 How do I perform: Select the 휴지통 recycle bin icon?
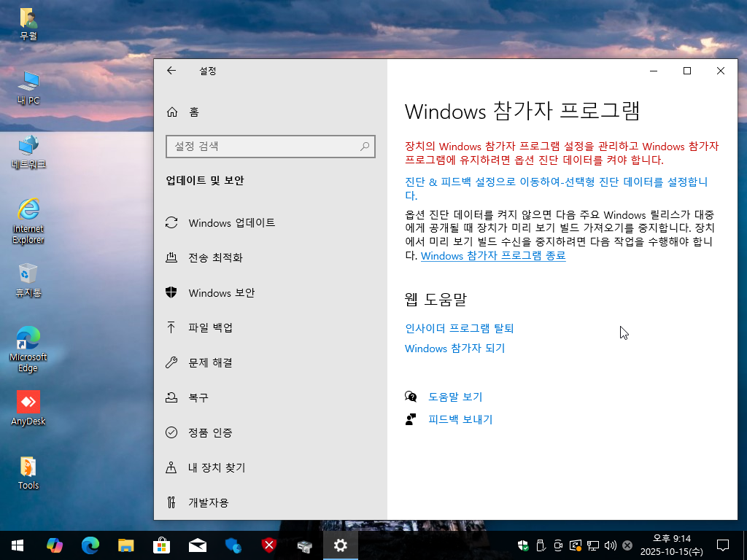pyautogui.click(x=28, y=281)
